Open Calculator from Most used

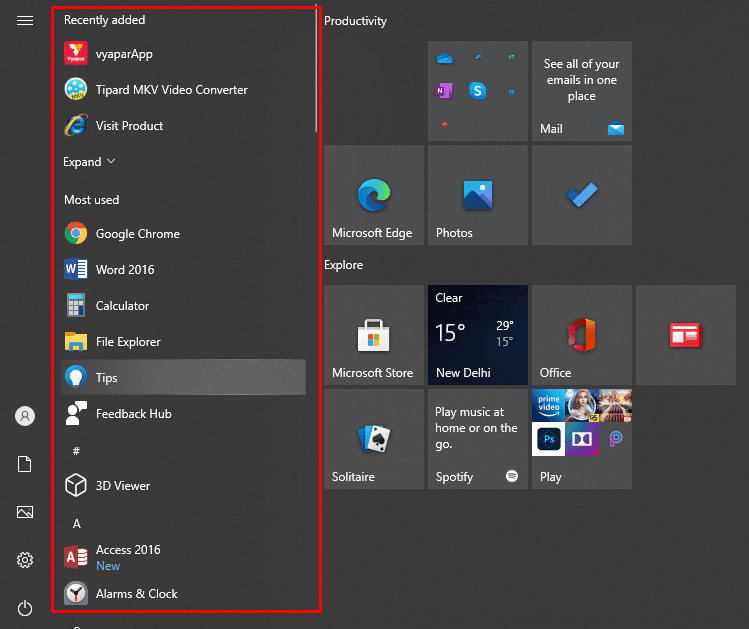[x=183, y=306]
